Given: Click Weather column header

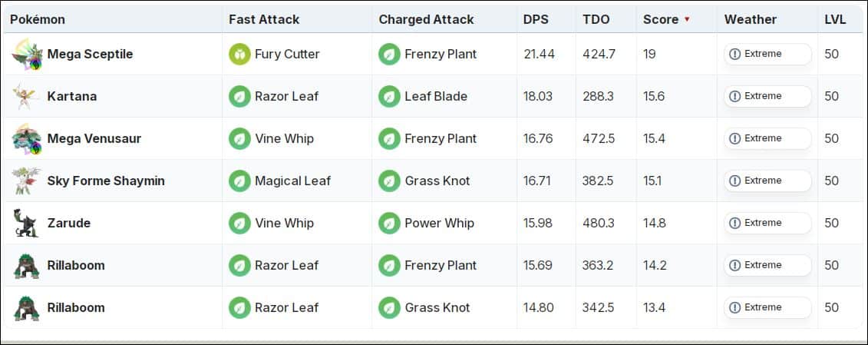Looking at the screenshot, I should point(751,19).
